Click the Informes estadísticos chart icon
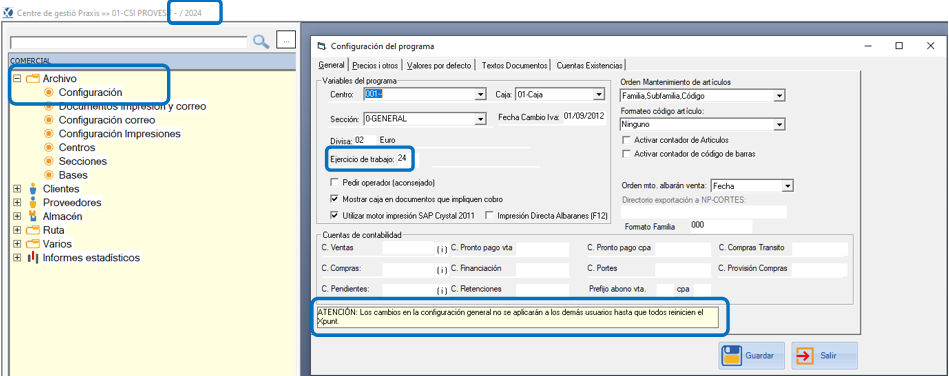Screen dimensions: 949x376 (x=33, y=258)
